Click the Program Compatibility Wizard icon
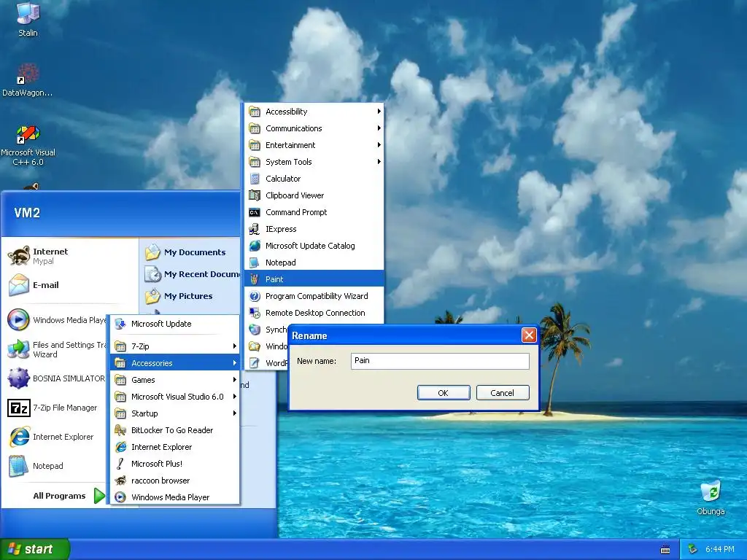The image size is (747, 560). (255, 296)
